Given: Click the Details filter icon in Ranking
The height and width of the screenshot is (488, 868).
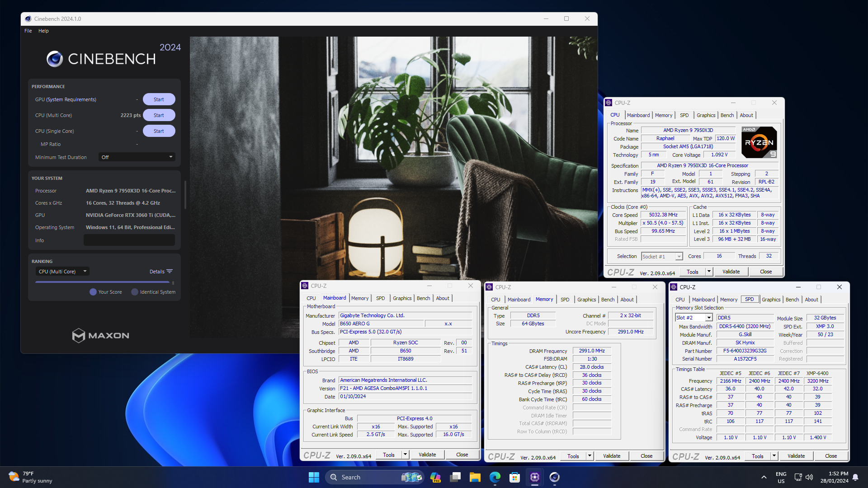Looking at the screenshot, I should pyautogui.click(x=170, y=272).
